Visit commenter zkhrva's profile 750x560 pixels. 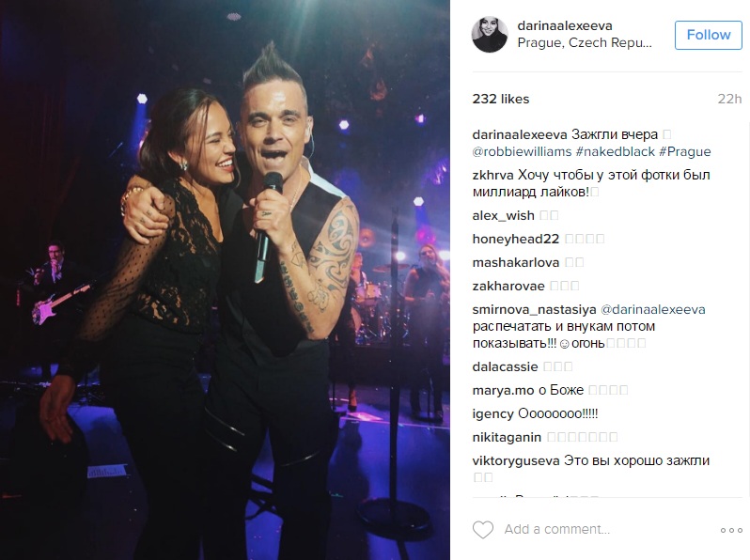tap(493, 175)
